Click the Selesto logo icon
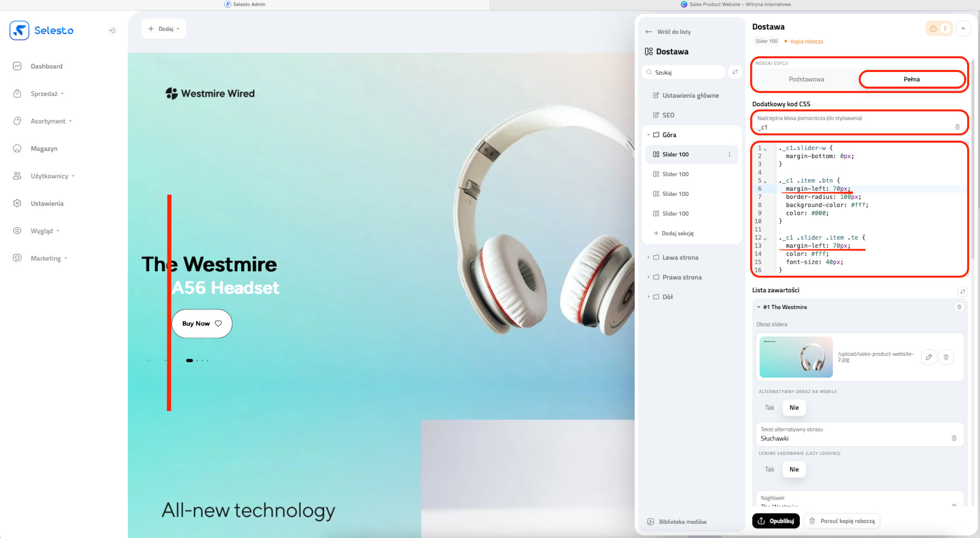980x538 pixels. (19, 31)
